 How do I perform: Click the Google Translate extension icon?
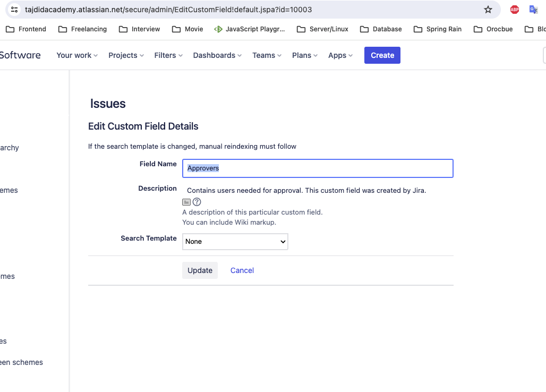[x=533, y=10]
